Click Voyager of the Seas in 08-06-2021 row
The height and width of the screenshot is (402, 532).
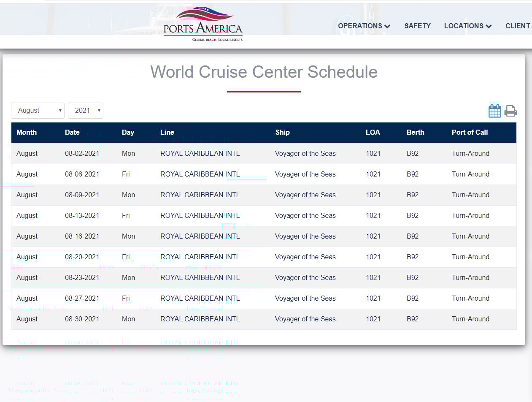305,174
